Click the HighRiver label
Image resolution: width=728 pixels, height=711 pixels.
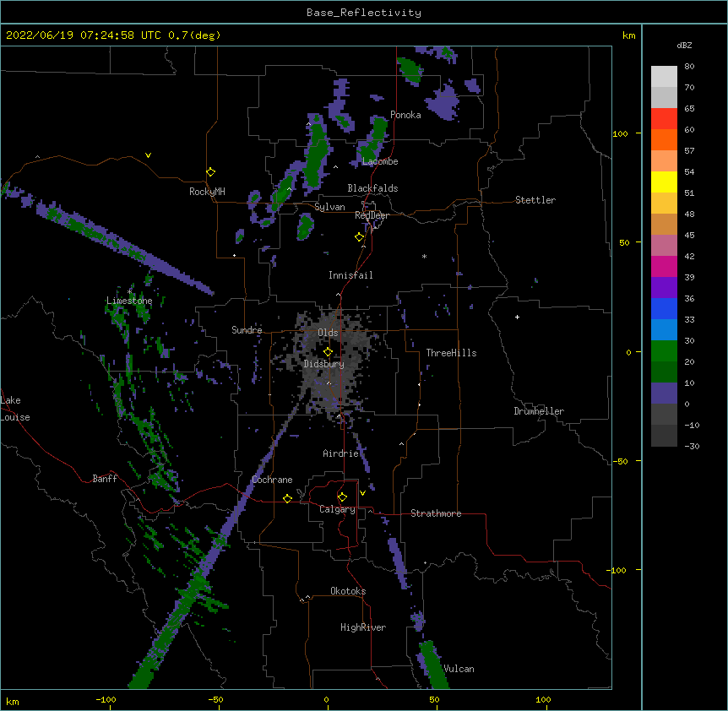(x=363, y=627)
